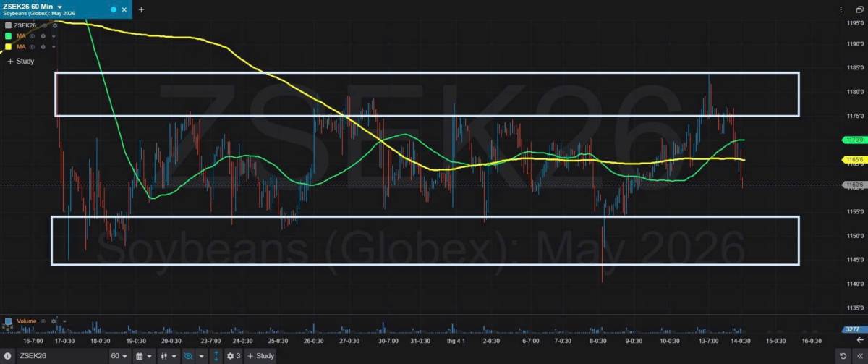Toggle visibility of yellow MA study

(33, 47)
